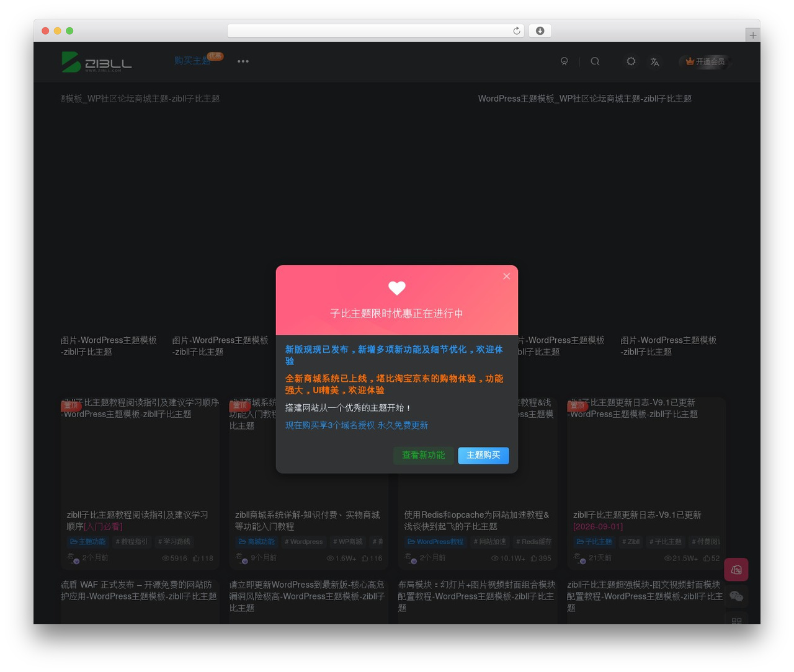Open the search magnifier icon
This screenshot has height=672, width=794.
(x=595, y=61)
